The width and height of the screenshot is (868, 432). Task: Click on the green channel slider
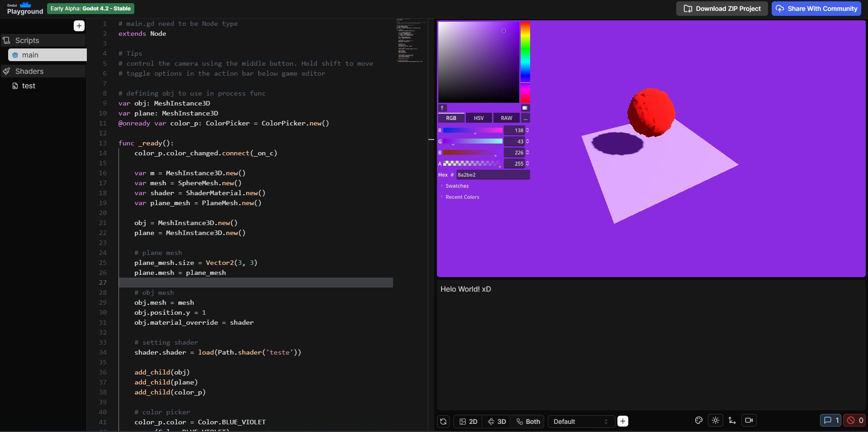click(473, 141)
